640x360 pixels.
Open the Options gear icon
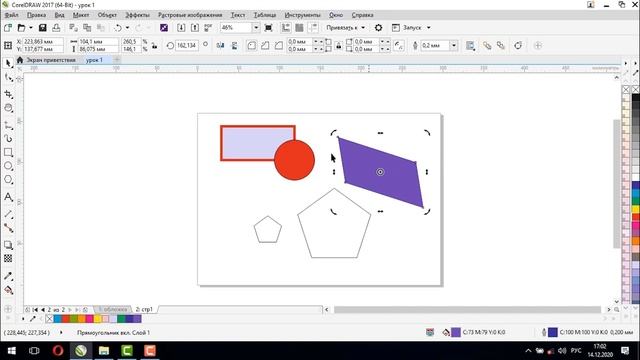pyautogui.click(x=378, y=28)
